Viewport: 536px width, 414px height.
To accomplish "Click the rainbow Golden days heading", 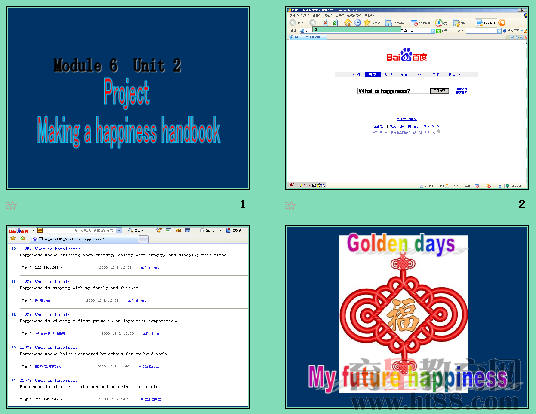I will click(x=401, y=243).
